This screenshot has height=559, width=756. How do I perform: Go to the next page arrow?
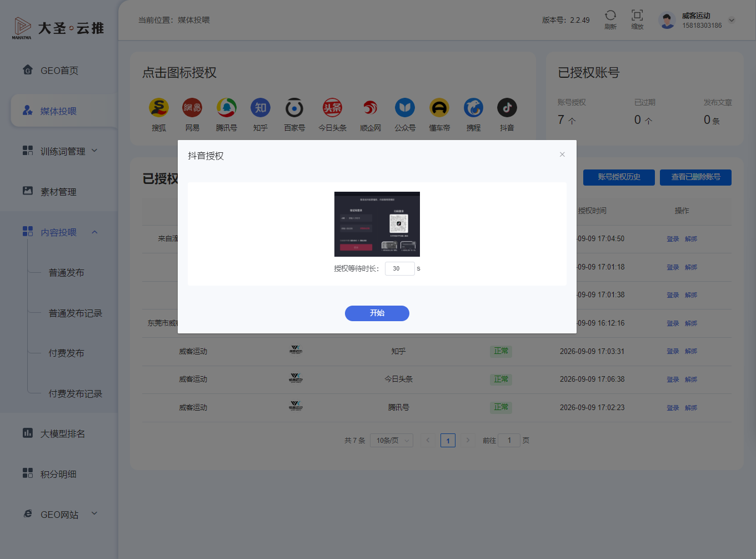pos(468,441)
